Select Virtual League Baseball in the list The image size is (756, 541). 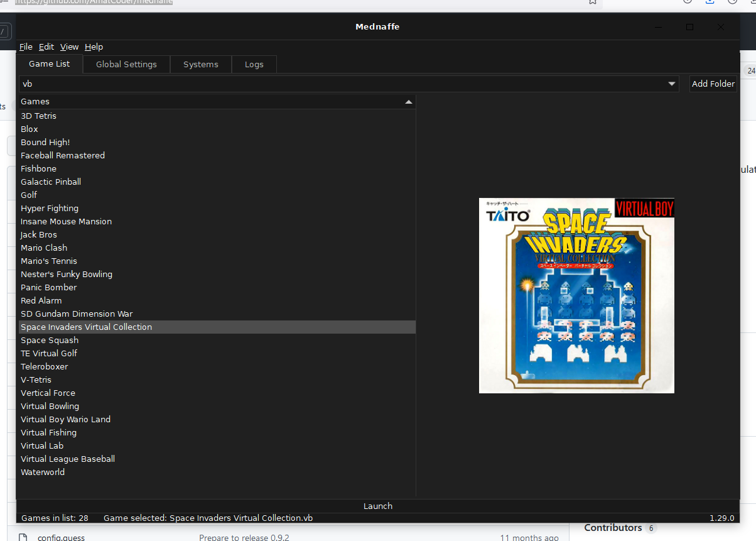217,459
